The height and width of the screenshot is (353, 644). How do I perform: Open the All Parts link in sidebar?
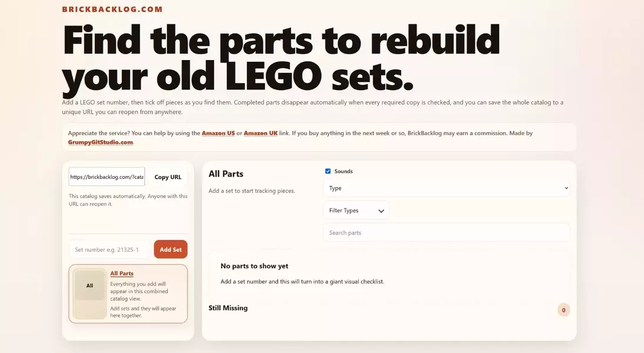pyautogui.click(x=122, y=274)
